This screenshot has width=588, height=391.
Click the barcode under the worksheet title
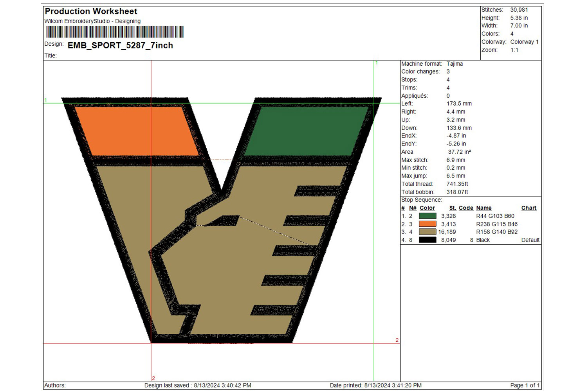point(114,32)
